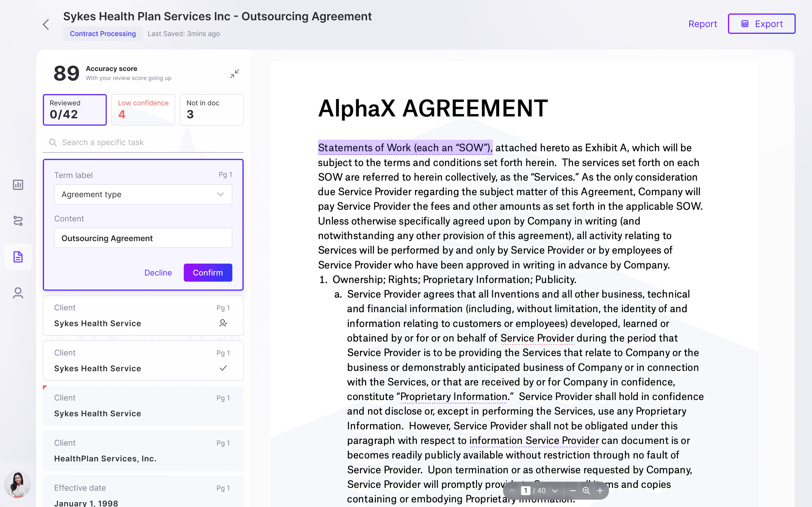This screenshot has height=507, width=812.
Task: Click the magnifier zoom icon in page toolbar
Action: coord(586,491)
